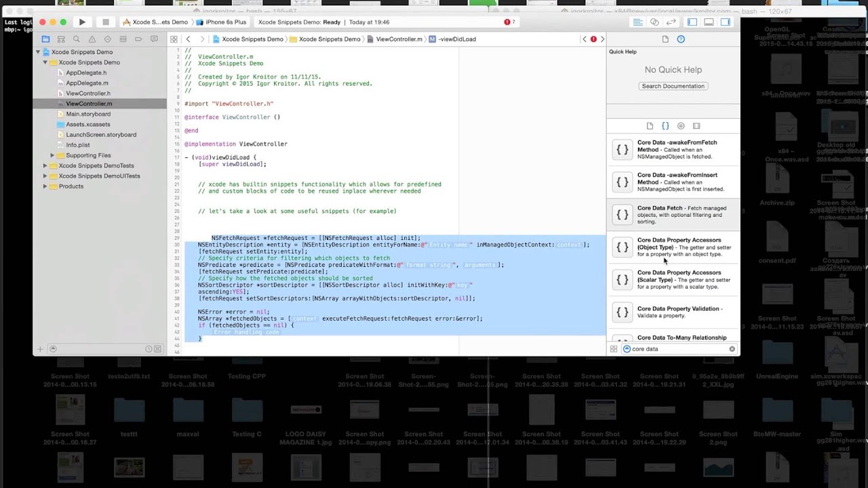The image size is (868, 488).
Task: Show the File inspector tab
Action: point(665,39)
